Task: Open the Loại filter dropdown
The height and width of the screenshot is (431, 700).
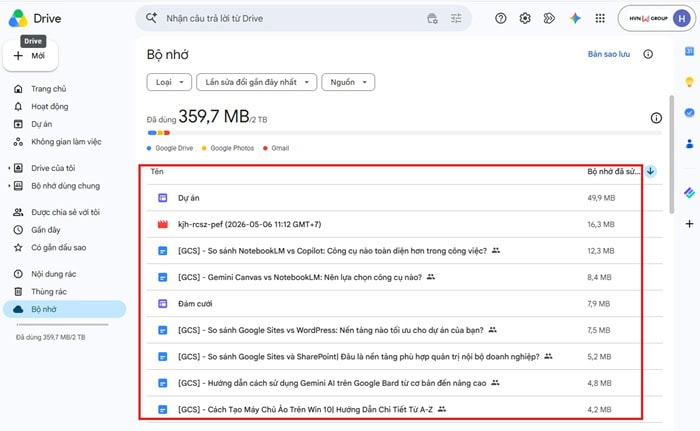Action: [x=169, y=82]
